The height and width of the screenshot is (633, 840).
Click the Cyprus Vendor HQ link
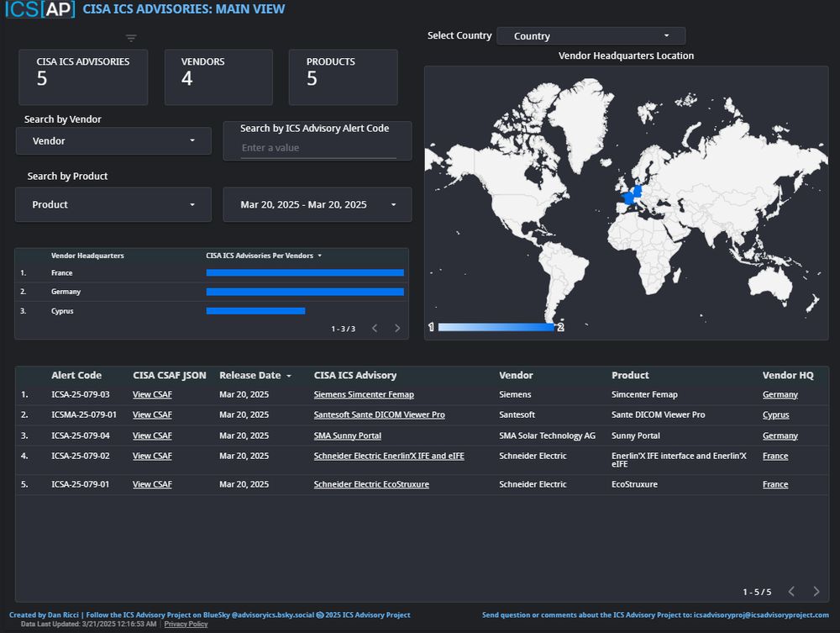pyautogui.click(x=775, y=415)
